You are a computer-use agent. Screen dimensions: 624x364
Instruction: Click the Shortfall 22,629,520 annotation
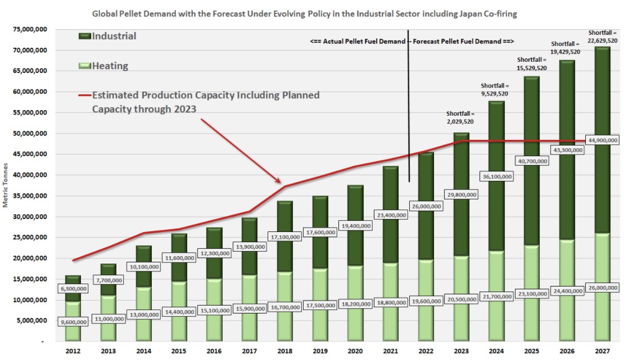click(x=603, y=37)
